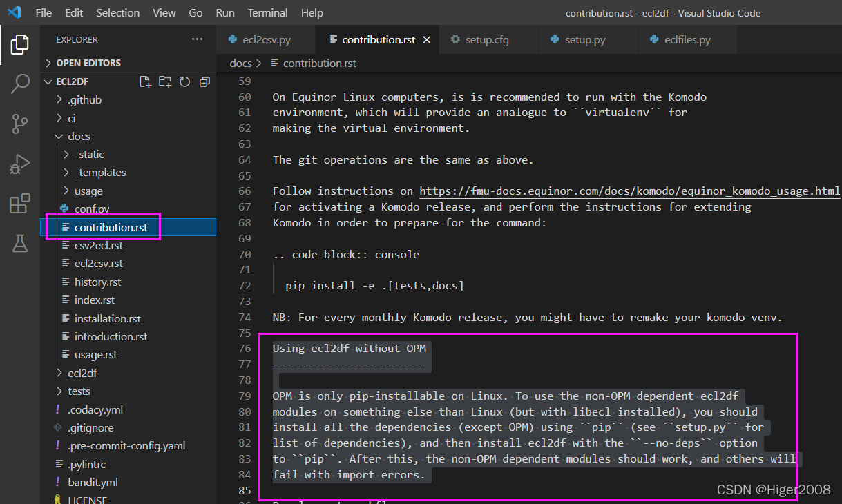Screen dimensions: 842x504
Task: Follow the fmu-docs.equinor.com komodo link
Action: tap(630, 191)
